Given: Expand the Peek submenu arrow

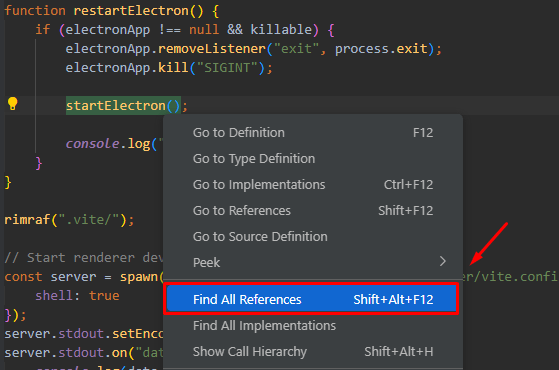Looking at the screenshot, I should [442, 261].
